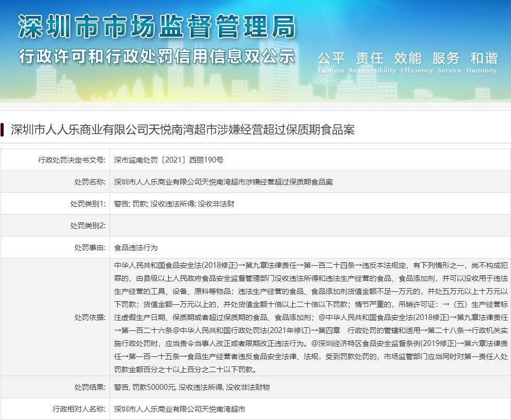Viewport: 511px width, 420px height.
Task: Click the value 食品违法行为
Action: coord(135,247)
